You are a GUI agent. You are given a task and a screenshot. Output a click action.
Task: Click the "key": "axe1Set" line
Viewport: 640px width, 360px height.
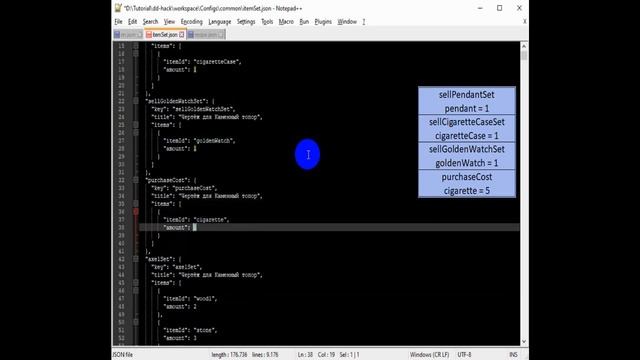coord(177,267)
